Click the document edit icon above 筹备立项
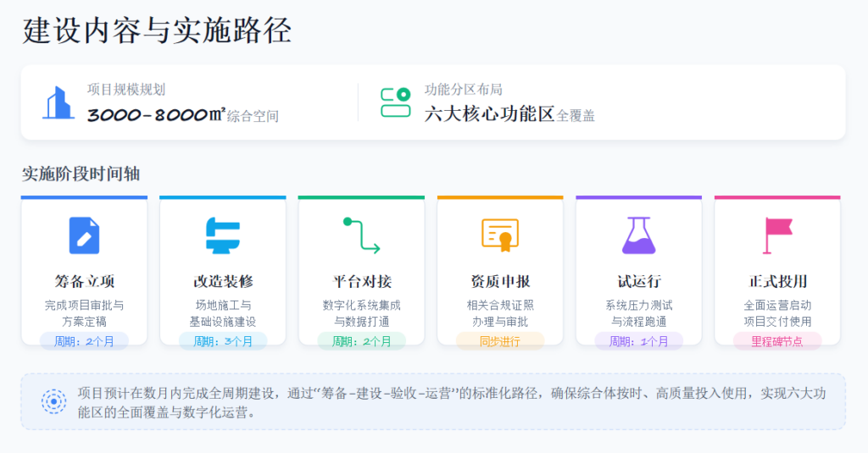Screen dimensions: 868x453 click(84, 235)
